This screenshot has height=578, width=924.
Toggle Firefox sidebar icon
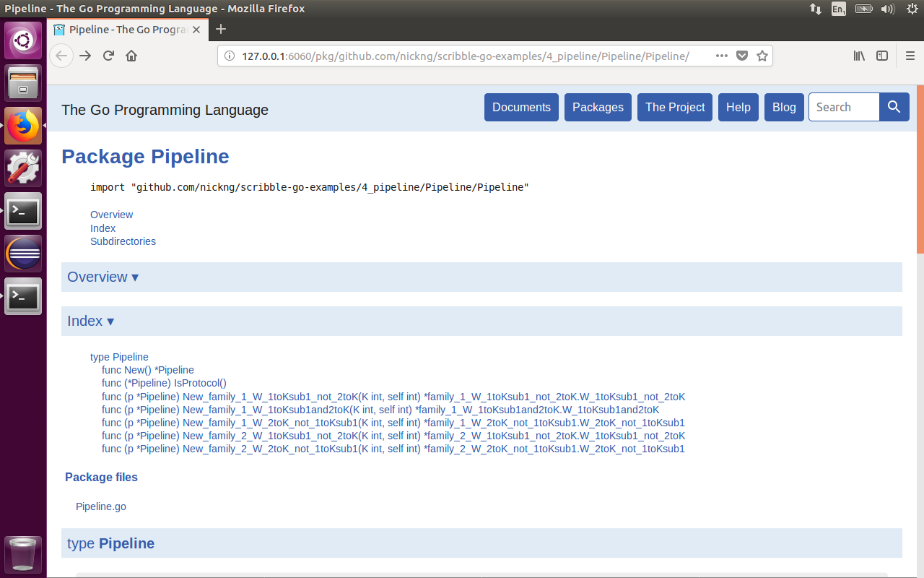[882, 56]
